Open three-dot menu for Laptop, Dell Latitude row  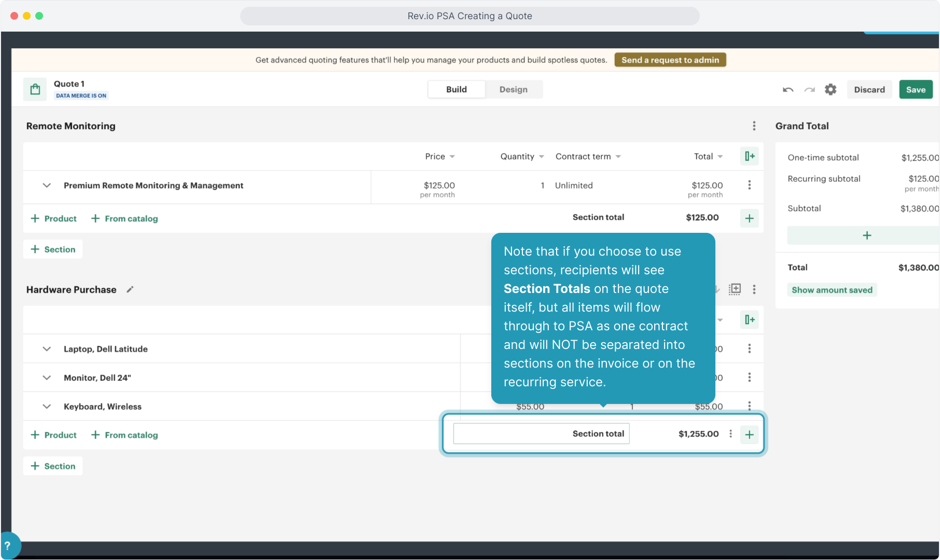pyautogui.click(x=749, y=348)
